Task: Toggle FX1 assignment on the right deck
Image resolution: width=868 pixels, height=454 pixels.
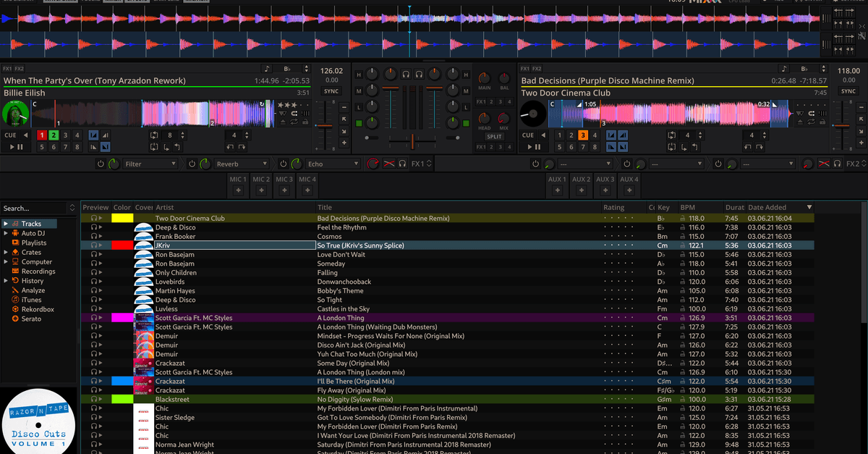Action: (524, 67)
